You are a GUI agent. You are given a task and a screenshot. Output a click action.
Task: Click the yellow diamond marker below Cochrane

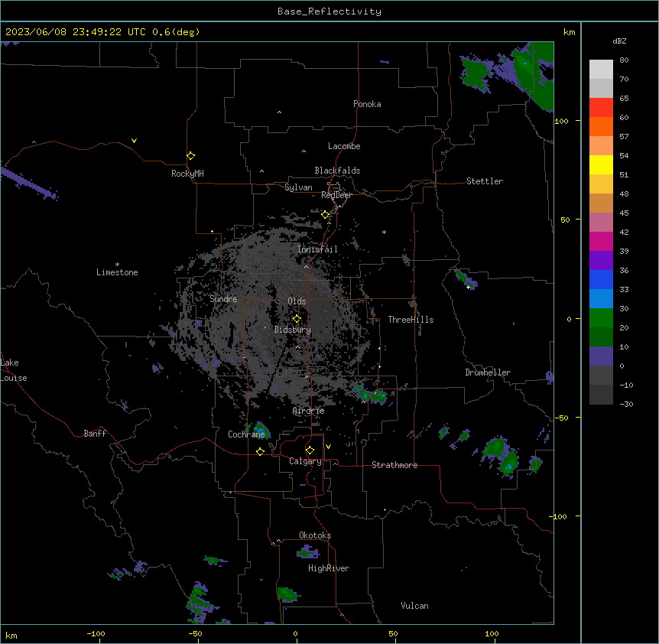(260, 451)
